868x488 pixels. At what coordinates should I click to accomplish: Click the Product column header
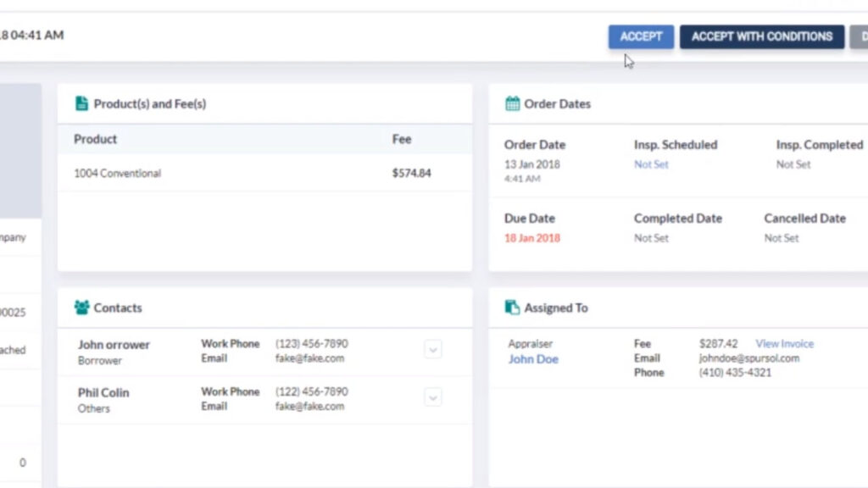coord(95,139)
